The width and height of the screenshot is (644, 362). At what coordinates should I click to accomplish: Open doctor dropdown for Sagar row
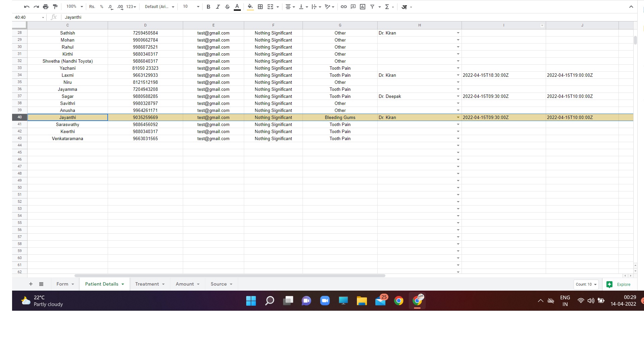point(458,96)
